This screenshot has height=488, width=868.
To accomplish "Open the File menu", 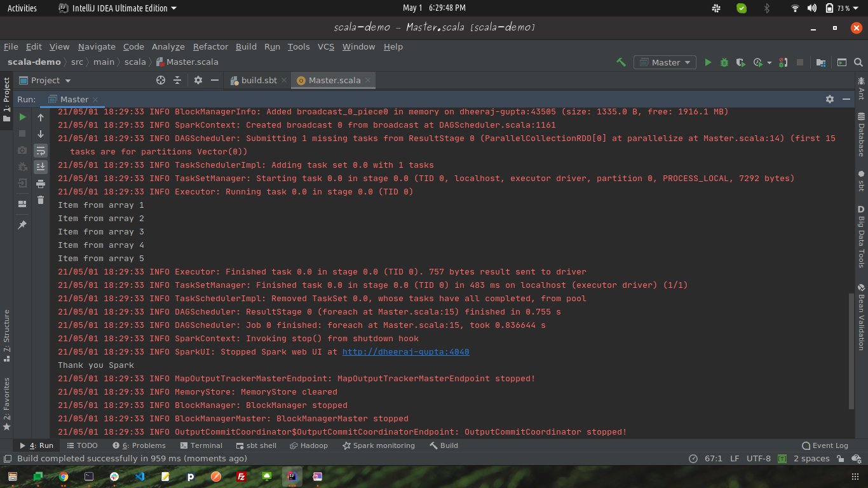I will [x=11, y=46].
